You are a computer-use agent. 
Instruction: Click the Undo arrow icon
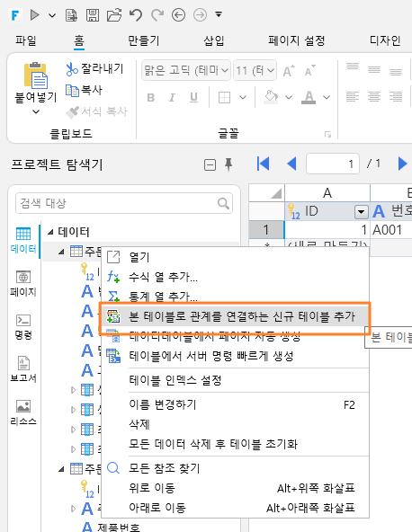click(x=136, y=15)
